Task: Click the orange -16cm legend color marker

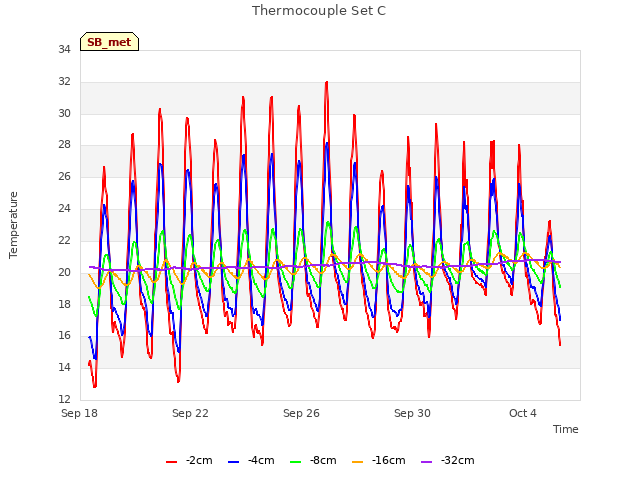Action: 358,462
